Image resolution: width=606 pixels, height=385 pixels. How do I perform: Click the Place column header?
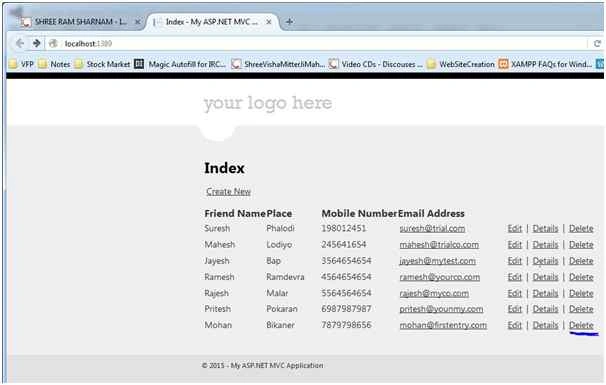coord(279,213)
